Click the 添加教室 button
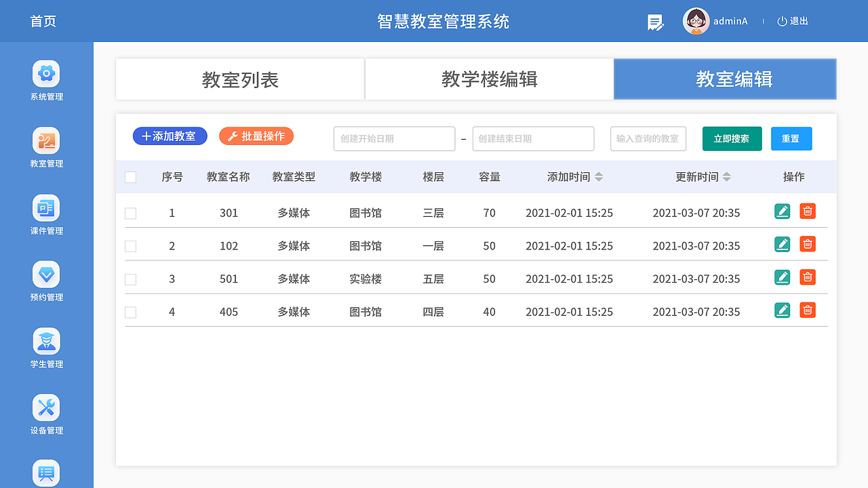 [170, 136]
